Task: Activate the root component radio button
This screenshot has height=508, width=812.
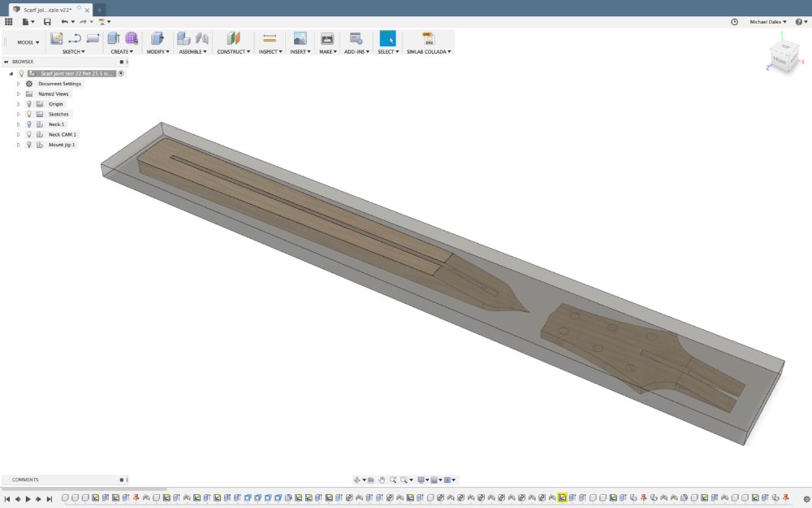Action: tap(121, 74)
